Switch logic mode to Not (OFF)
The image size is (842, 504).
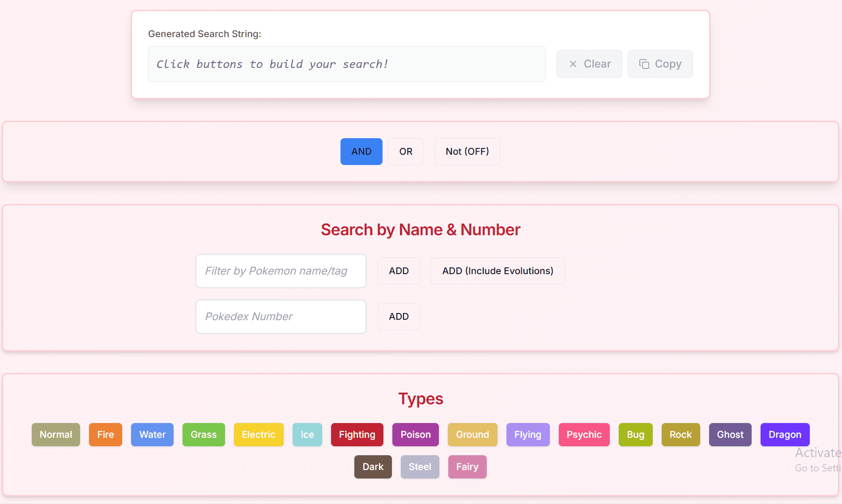467,152
